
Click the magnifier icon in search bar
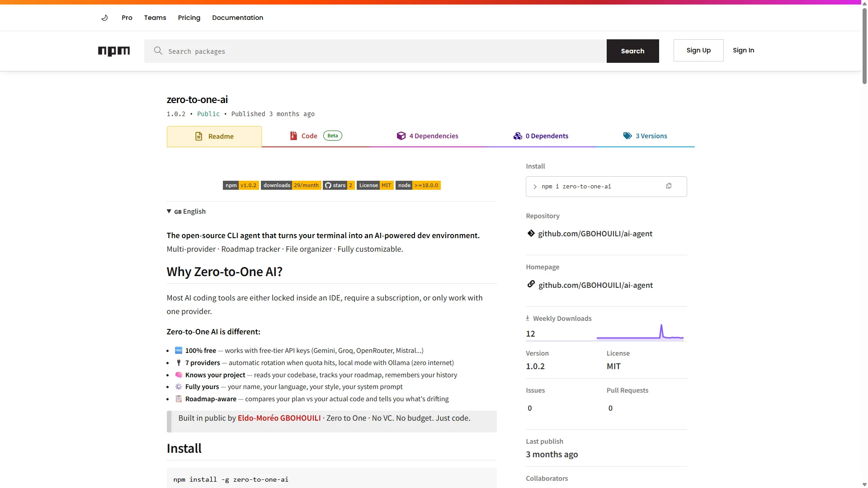pyautogui.click(x=158, y=51)
